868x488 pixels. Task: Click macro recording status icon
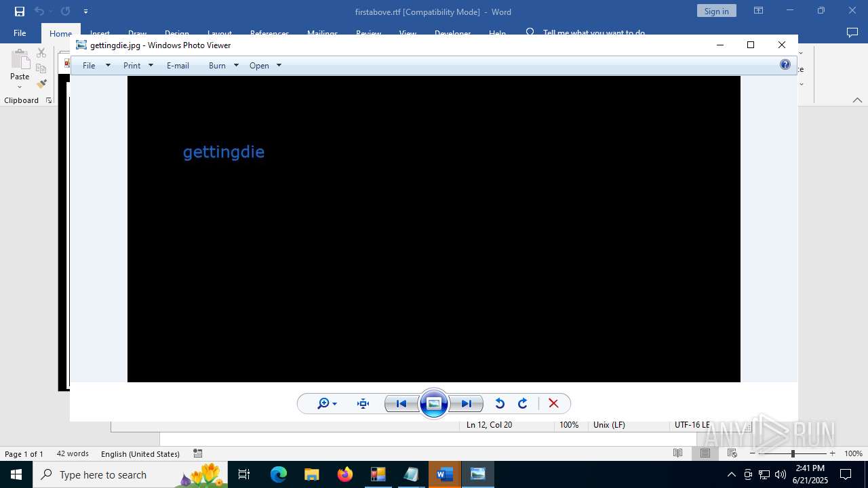(x=198, y=453)
